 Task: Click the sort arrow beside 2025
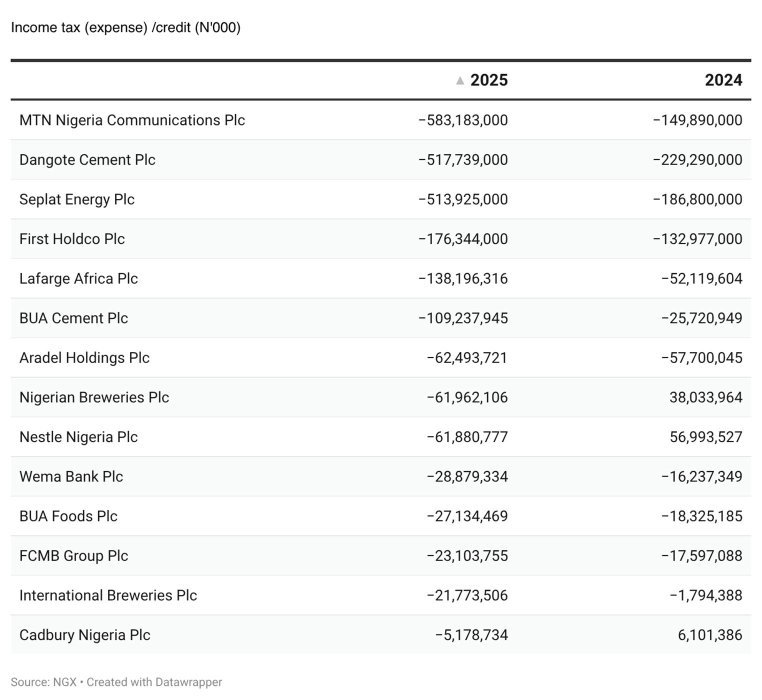[x=460, y=80]
